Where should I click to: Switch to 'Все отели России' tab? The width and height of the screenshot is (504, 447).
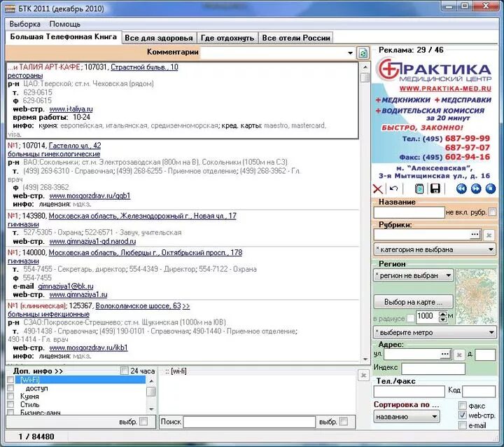(x=296, y=38)
